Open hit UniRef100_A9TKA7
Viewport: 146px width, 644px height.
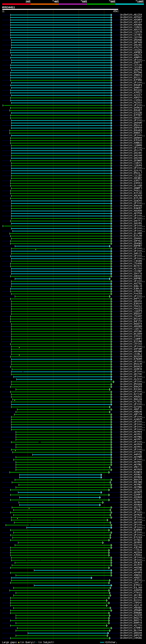click(131, 17)
